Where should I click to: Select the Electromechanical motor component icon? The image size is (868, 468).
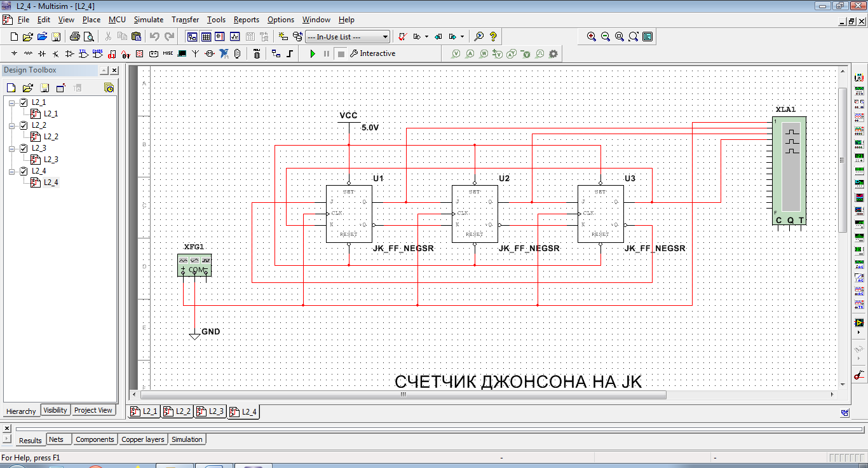coord(210,54)
